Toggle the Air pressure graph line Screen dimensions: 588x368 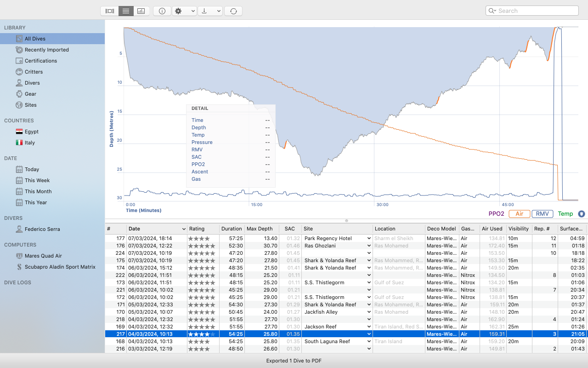point(519,214)
